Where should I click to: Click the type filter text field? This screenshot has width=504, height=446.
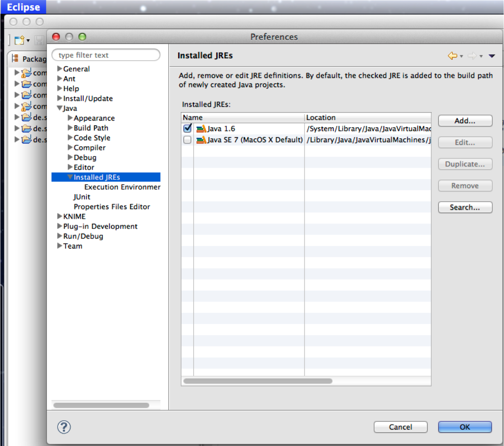pyautogui.click(x=106, y=55)
